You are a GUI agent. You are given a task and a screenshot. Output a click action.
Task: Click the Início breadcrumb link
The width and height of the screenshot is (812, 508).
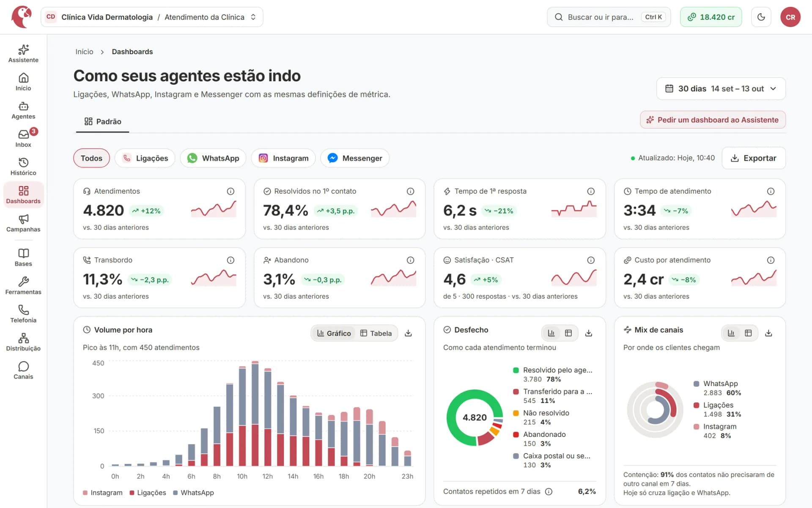(x=84, y=52)
